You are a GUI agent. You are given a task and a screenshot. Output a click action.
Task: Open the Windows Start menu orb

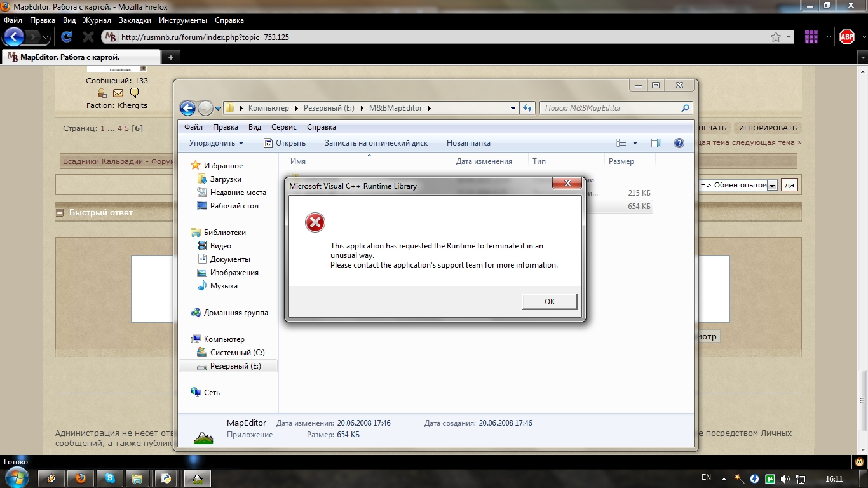tap(16, 477)
